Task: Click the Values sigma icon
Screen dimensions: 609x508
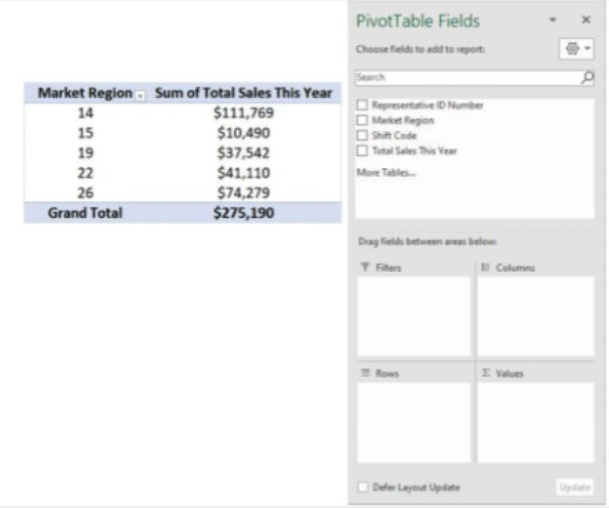Action: (x=486, y=373)
